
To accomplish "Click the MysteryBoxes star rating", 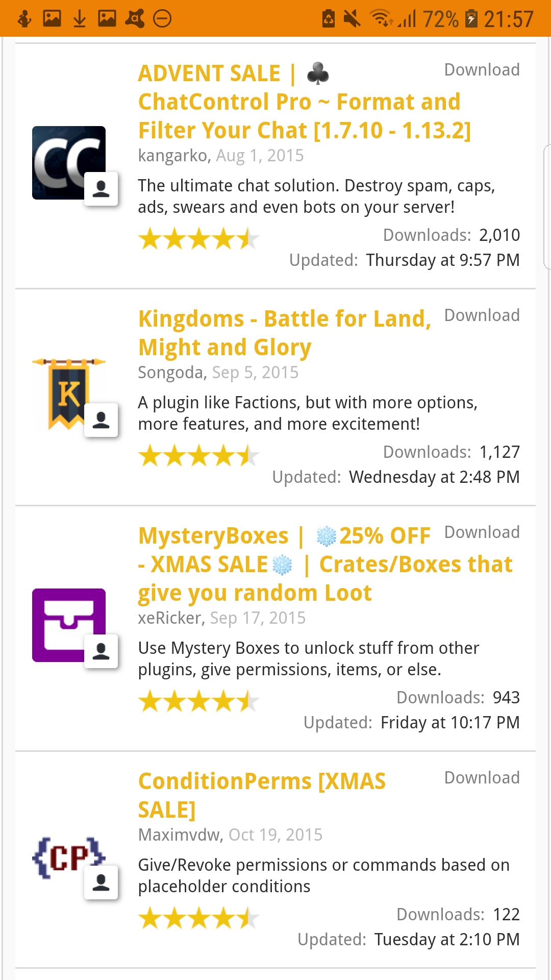I will (x=198, y=701).
